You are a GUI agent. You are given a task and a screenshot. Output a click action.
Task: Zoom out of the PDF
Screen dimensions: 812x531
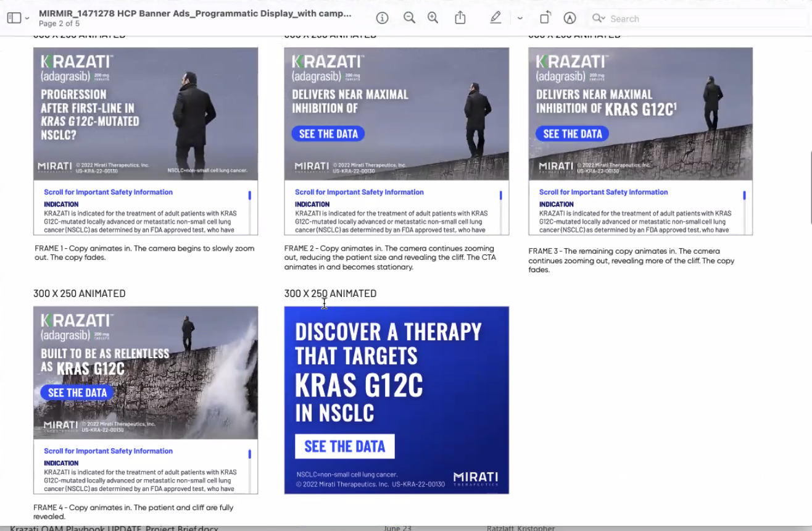409,19
